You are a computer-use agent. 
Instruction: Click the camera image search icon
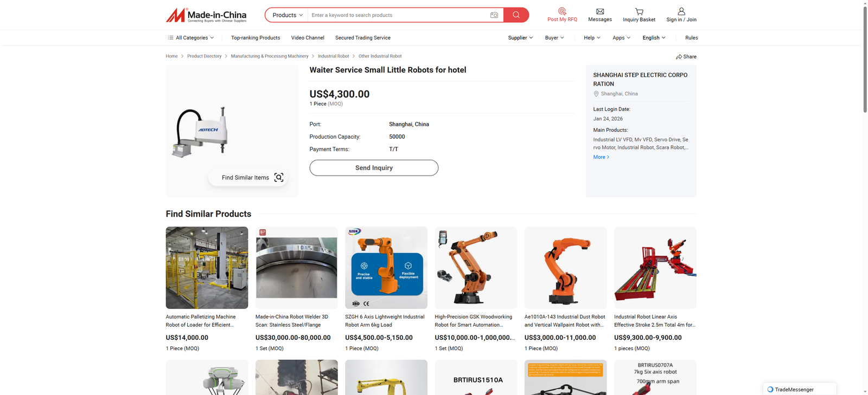(x=494, y=15)
